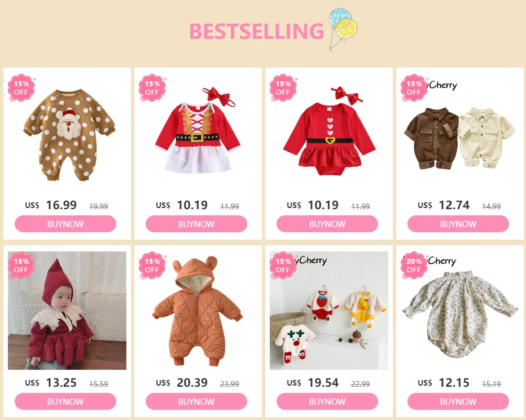
Task: Click discount badge on quilted bear snowsuit
Action: 152,266
